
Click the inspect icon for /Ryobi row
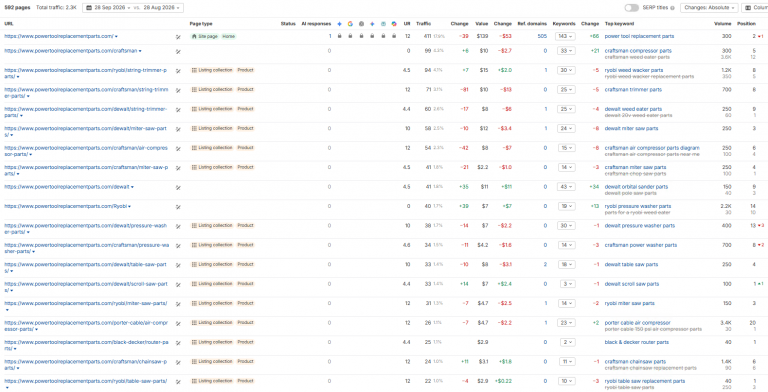pyautogui.click(x=178, y=207)
